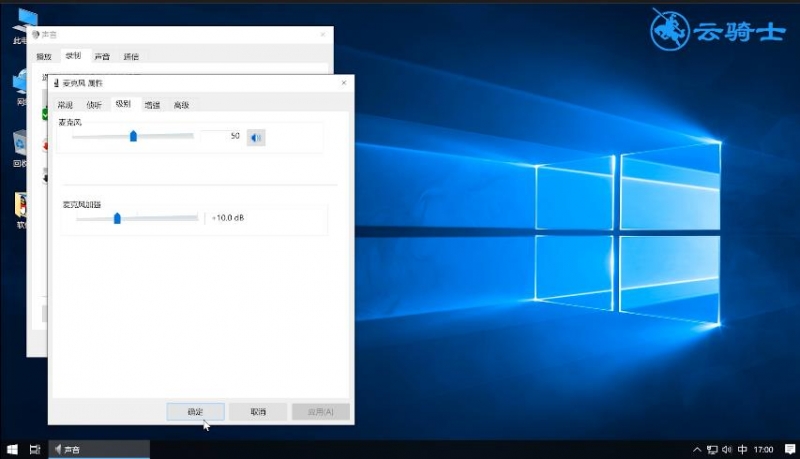
Task: Open the 高级 tab
Action: tap(181, 105)
